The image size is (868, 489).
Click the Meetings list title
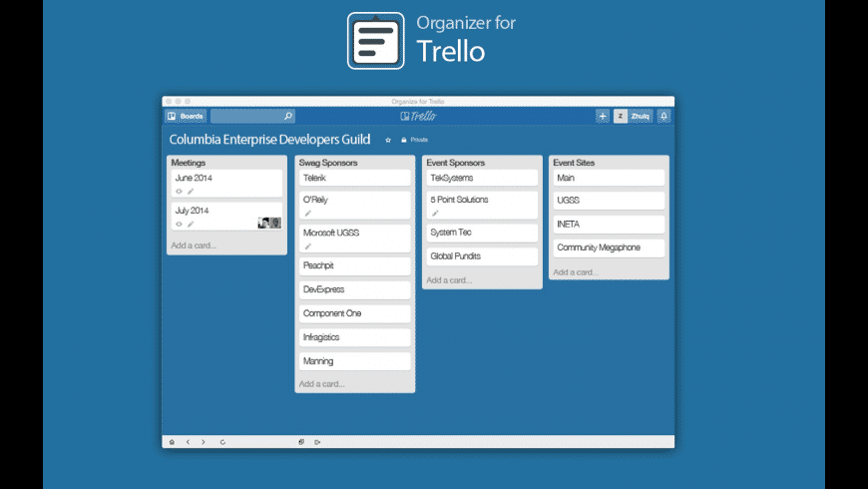coord(189,163)
